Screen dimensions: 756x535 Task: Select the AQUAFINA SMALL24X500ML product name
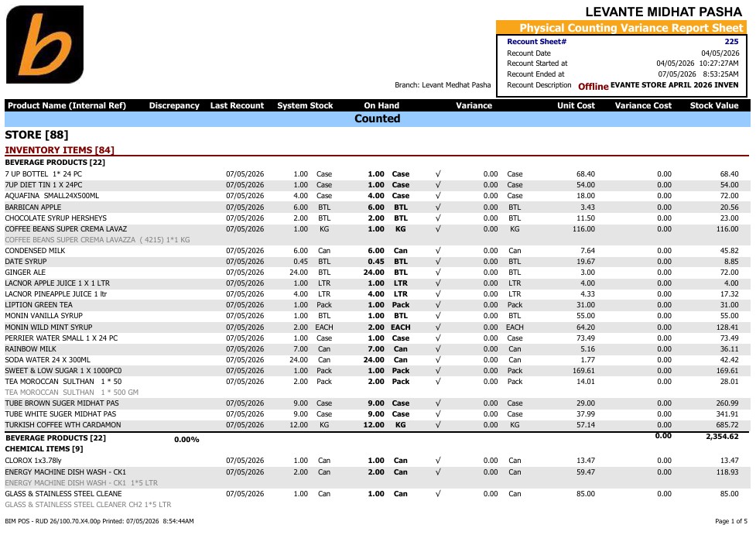52,196
